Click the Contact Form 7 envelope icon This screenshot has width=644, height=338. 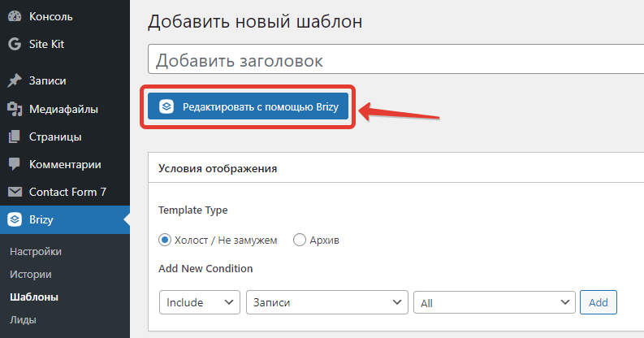[x=15, y=192]
